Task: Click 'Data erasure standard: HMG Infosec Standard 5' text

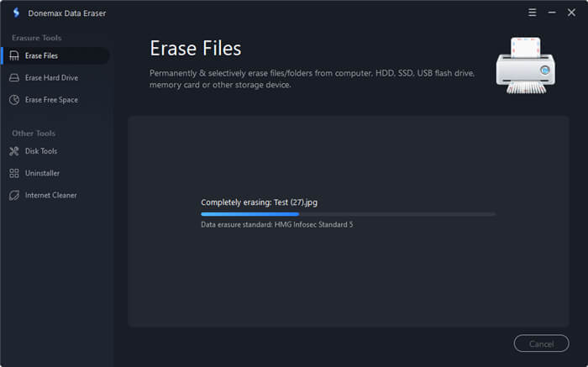Action: pos(276,224)
